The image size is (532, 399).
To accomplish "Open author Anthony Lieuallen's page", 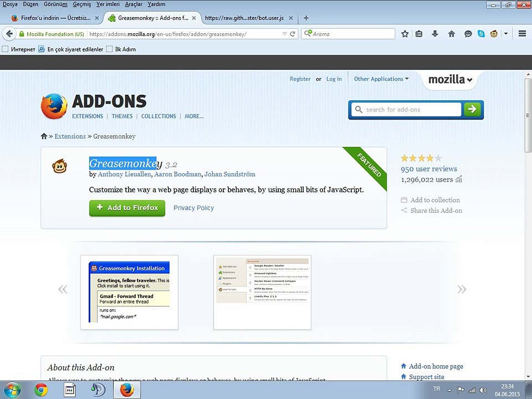I will 124,175.
